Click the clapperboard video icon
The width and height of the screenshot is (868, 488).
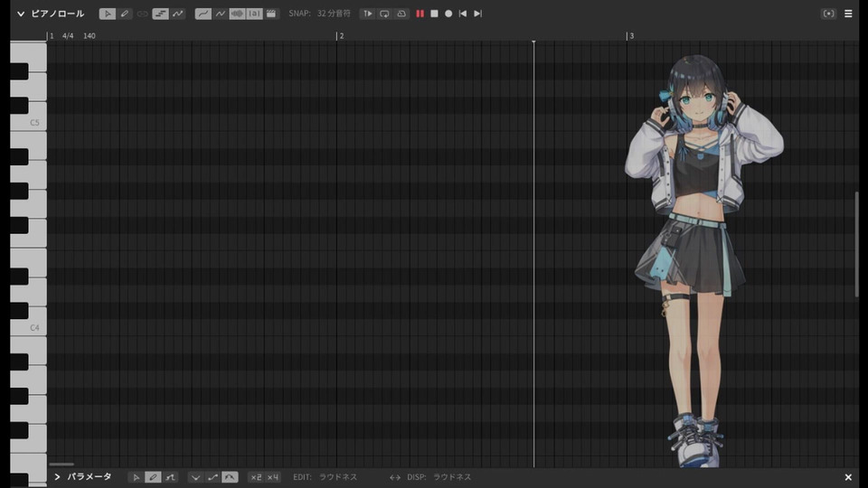[x=271, y=14]
